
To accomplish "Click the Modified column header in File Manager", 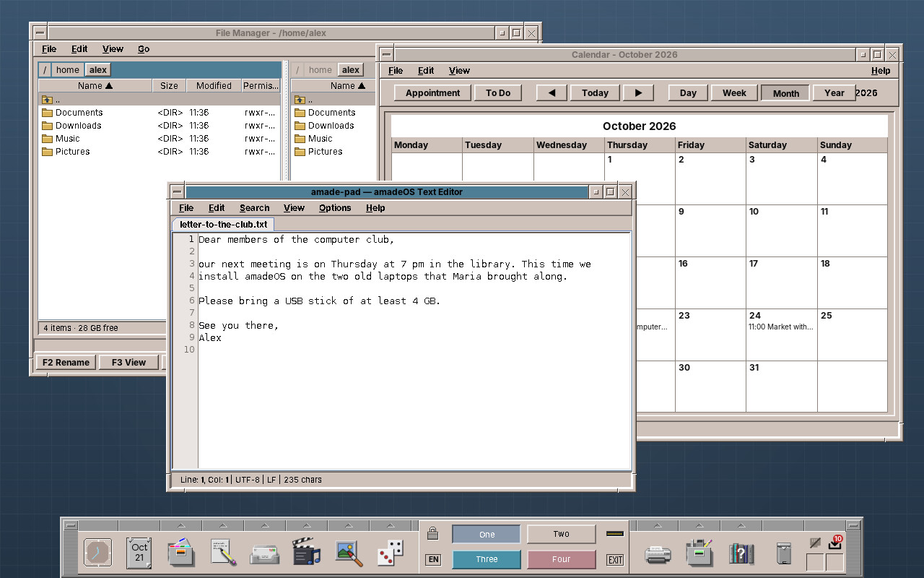I will (214, 86).
